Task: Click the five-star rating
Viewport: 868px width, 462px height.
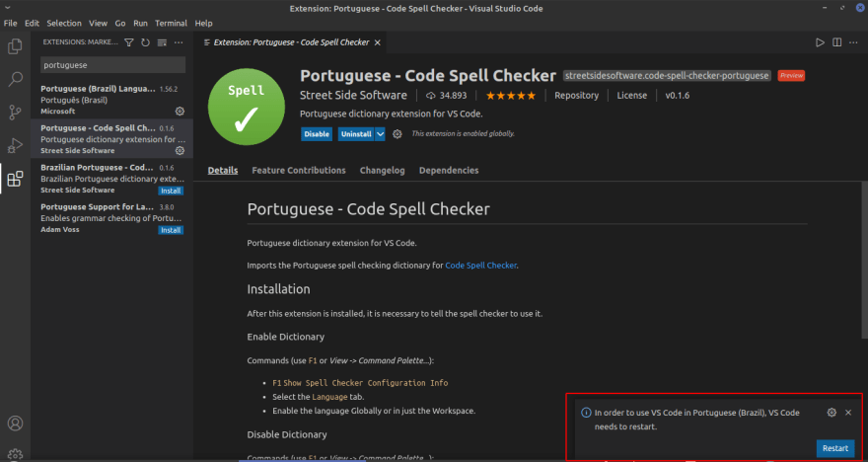Action: pyautogui.click(x=510, y=96)
